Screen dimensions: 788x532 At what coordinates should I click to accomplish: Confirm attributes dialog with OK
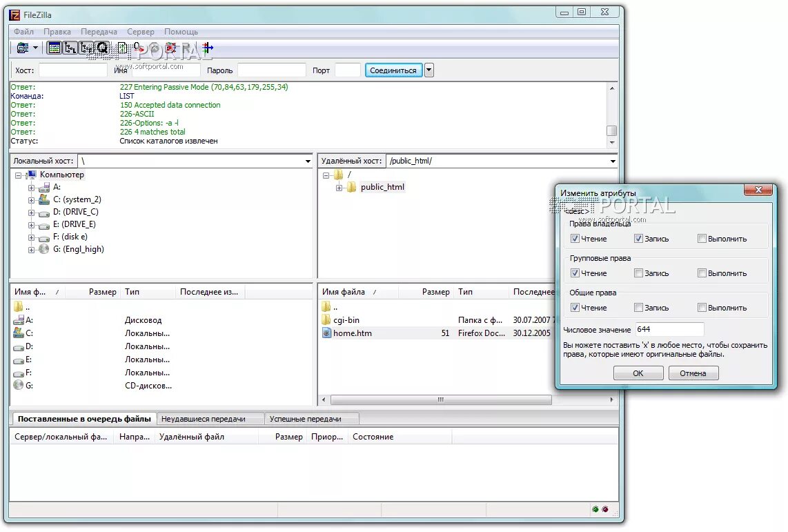tap(638, 373)
